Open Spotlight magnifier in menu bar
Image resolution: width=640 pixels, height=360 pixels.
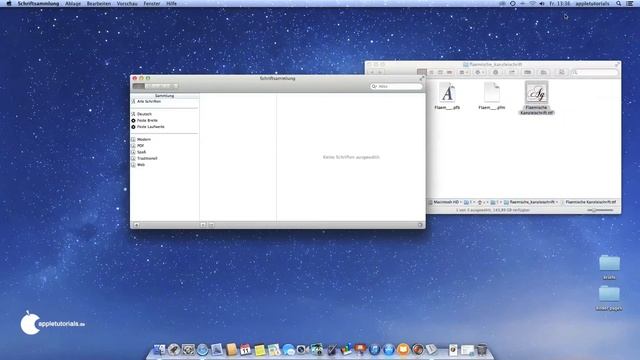[x=618, y=3]
